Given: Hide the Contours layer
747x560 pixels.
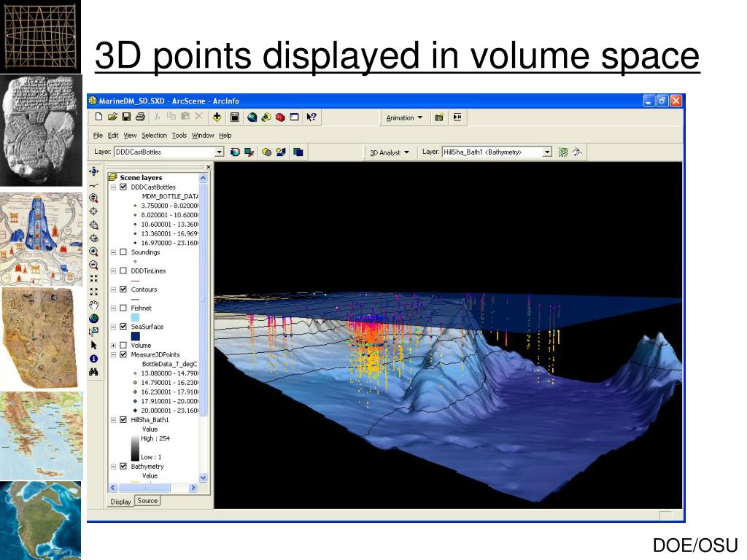Looking at the screenshot, I should coord(123,289).
